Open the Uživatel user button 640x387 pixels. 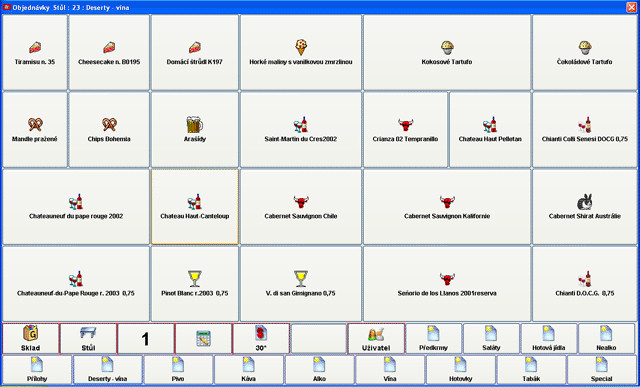(376, 339)
